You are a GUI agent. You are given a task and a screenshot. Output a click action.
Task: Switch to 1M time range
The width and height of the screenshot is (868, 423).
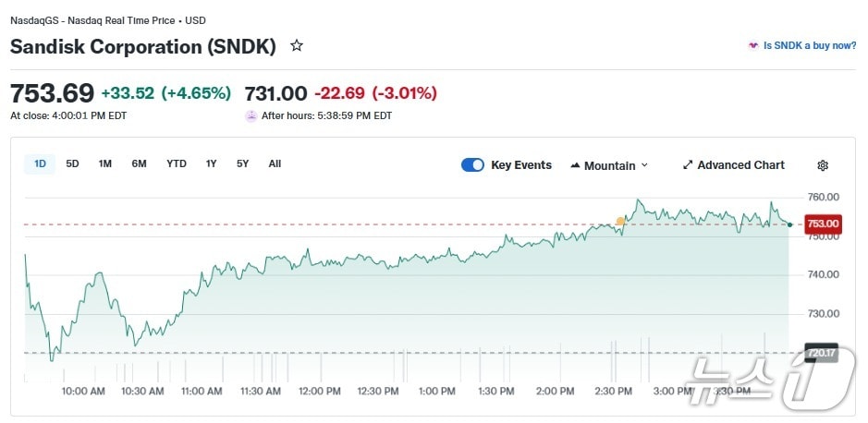point(105,163)
